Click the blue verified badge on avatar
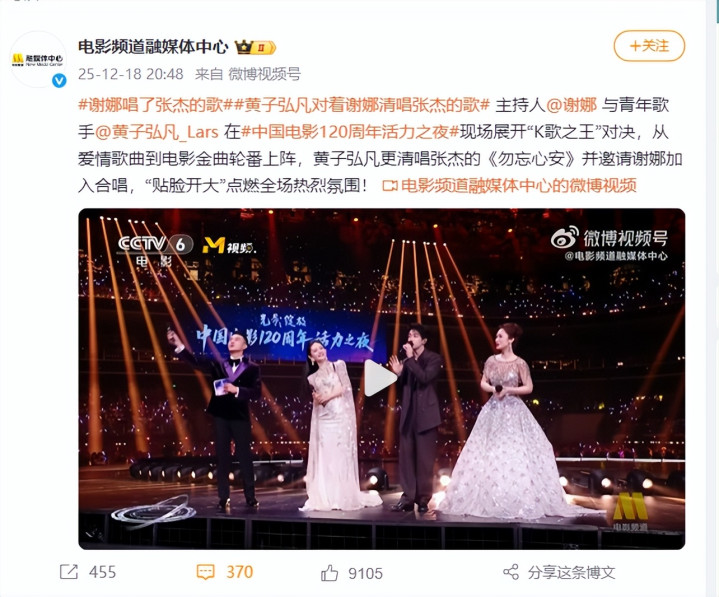The height and width of the screenshot is (597, 719). tap(59, 81)
